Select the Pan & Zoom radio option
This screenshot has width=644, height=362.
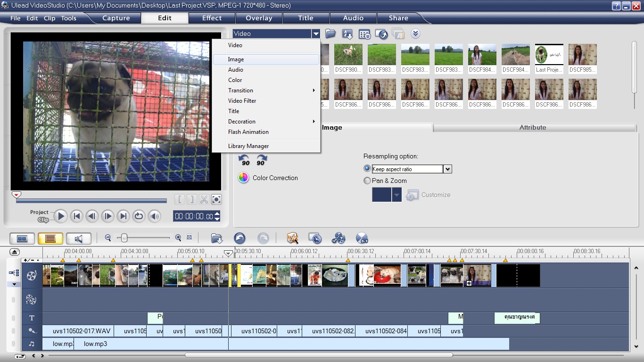[x=367, y=181]
